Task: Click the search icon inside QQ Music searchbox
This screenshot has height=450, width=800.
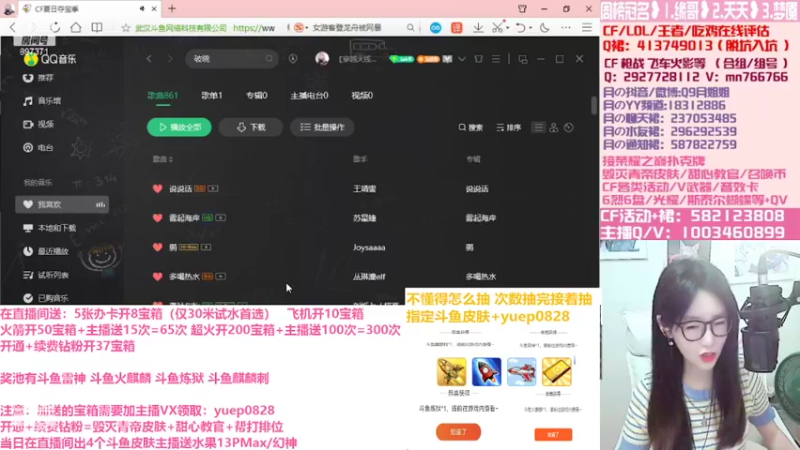Action: pyautogui.click(x=269, y=59)
